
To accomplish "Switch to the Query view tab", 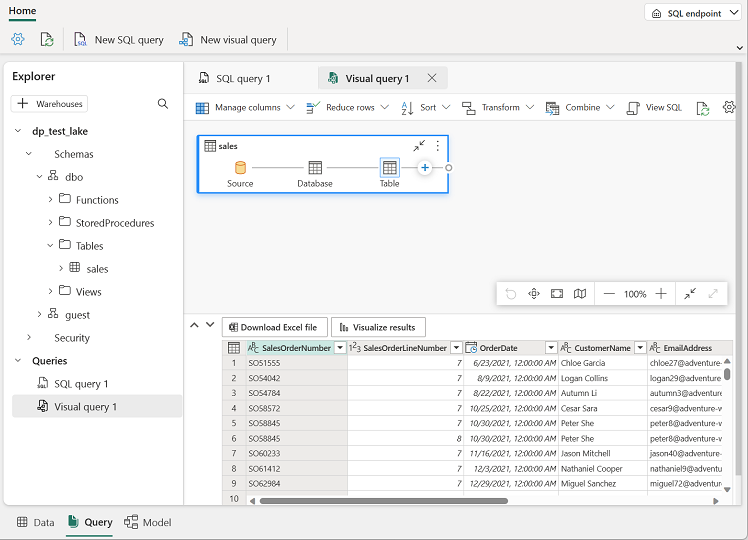I will pos(90,522).
